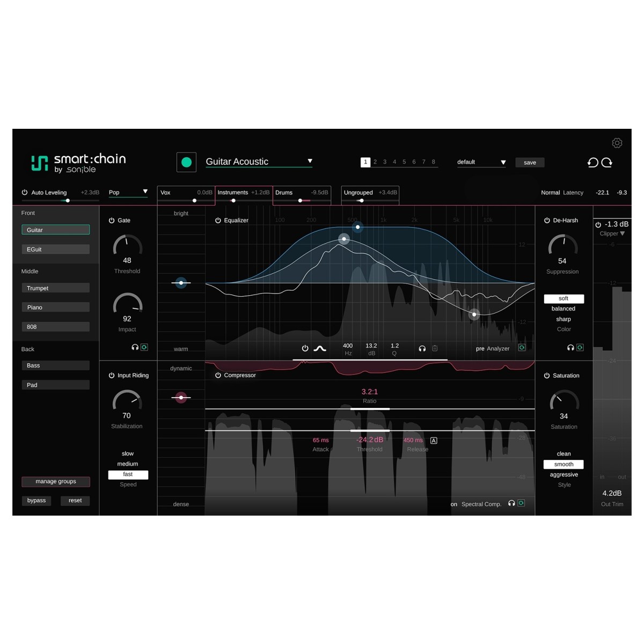
Task: Click the save preset button
Action: pyautogui.click(x=530, y=163)
